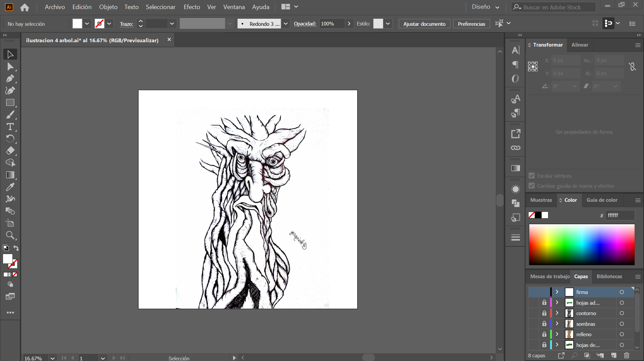Select the Direct Selection tool
Screen dimensions: 644x361
click(10, 66)
